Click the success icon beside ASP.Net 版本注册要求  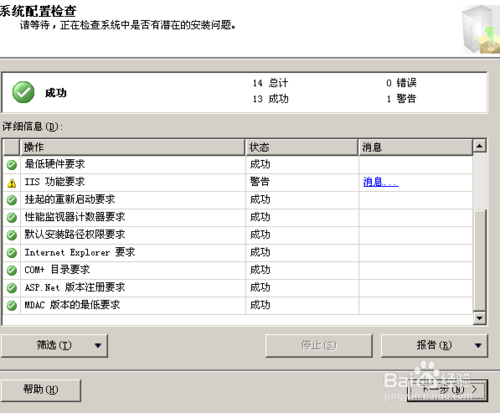click(12, 288)
